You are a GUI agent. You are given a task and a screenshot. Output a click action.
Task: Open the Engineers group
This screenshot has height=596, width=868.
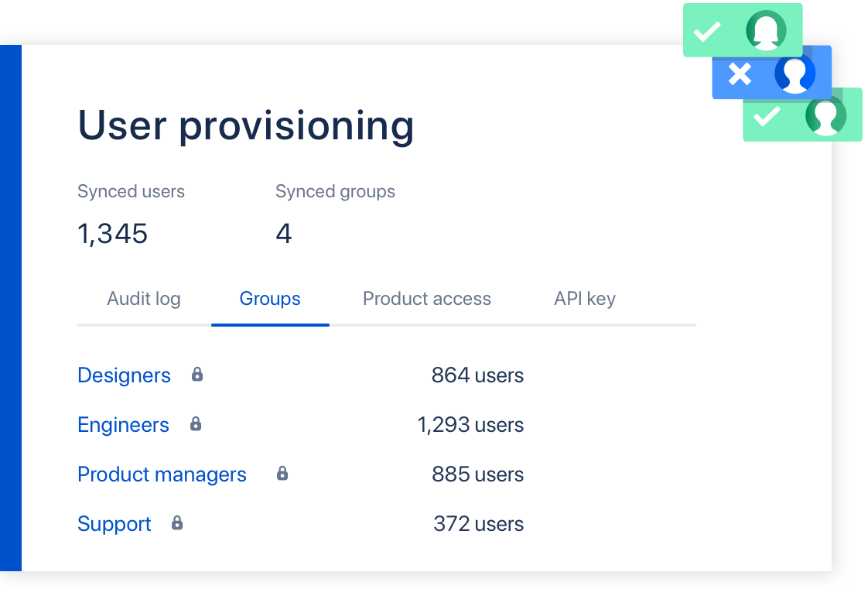pyautogui.click(x=123, y=425)
